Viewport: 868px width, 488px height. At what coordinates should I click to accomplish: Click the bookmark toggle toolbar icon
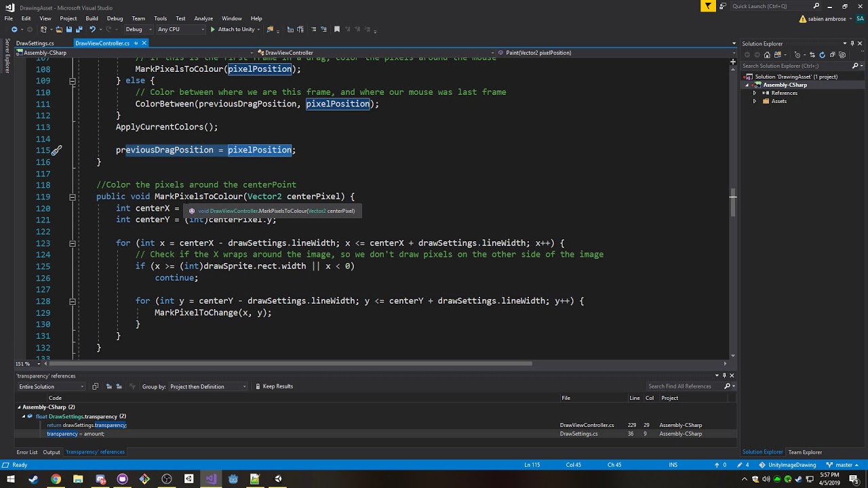[x=337, y=29]
